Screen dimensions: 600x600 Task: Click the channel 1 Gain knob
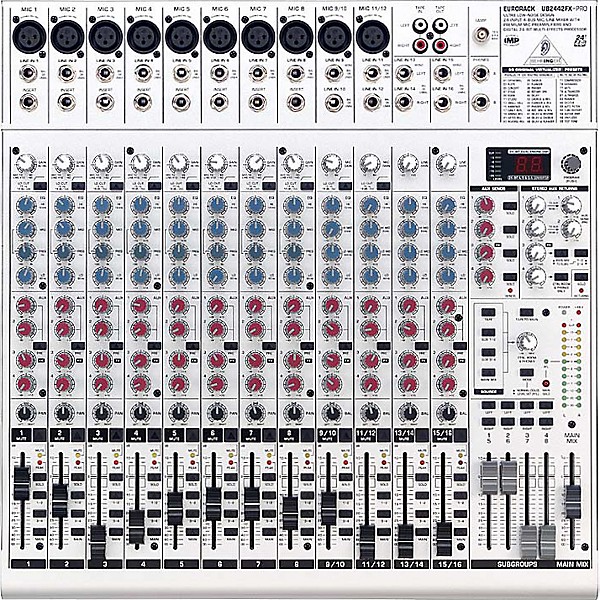tap(26, 163)
